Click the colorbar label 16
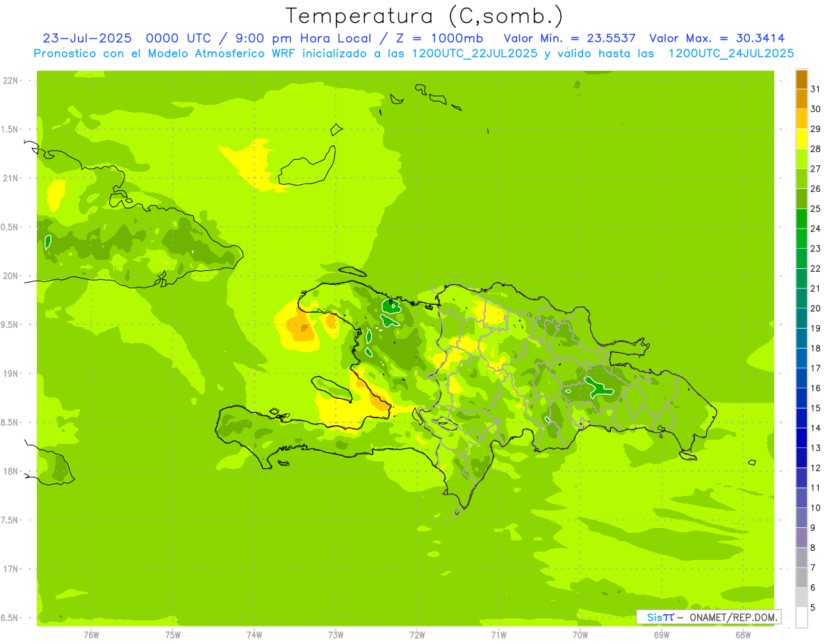Viewport: 834px width, 644px height. click(815, 388)
